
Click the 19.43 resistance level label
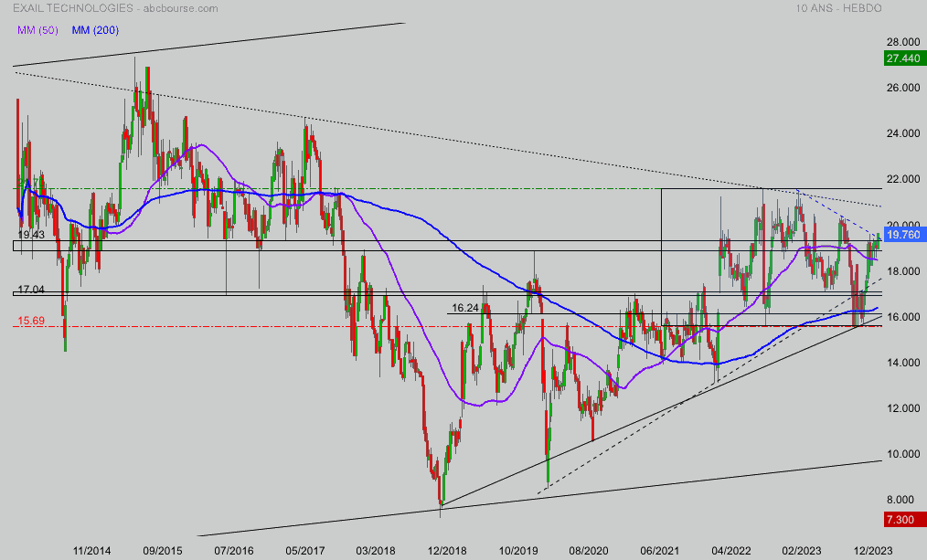tap(31, 235)
